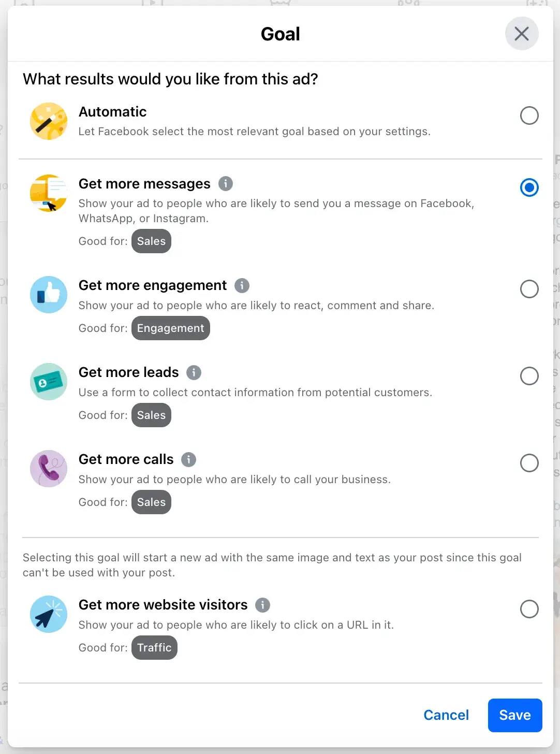Click the Get more messages chat icon
560x754 pixels.
(49, 193)
